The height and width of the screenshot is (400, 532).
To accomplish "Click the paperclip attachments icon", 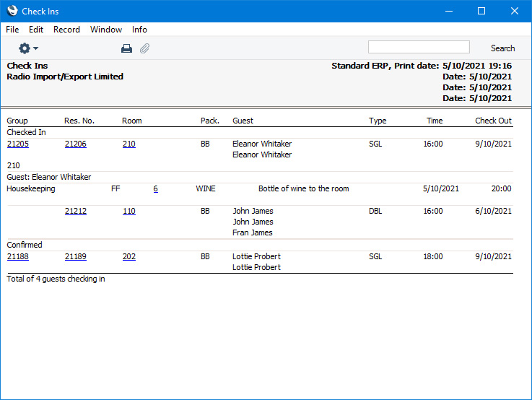I will tap(144, 48).
